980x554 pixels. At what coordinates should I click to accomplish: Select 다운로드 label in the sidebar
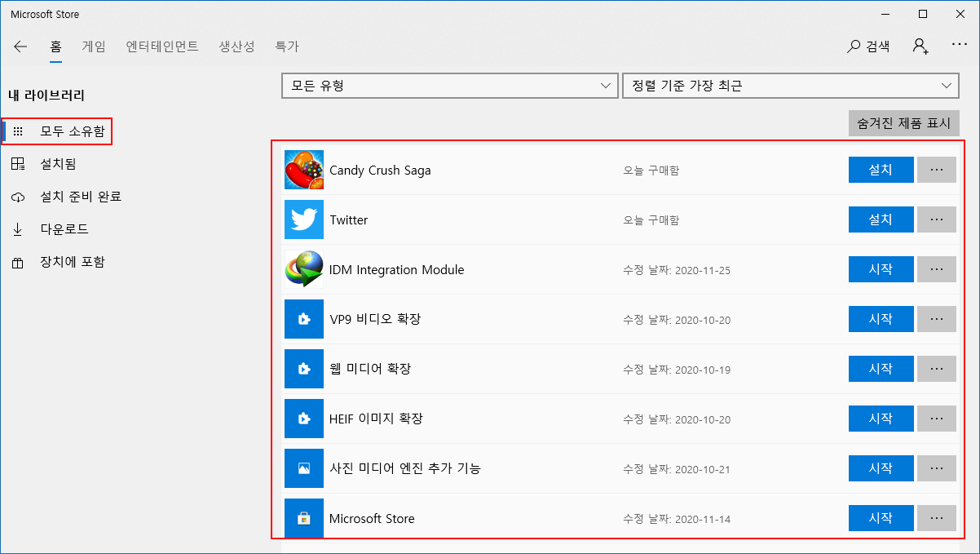(x=64, y=229)
